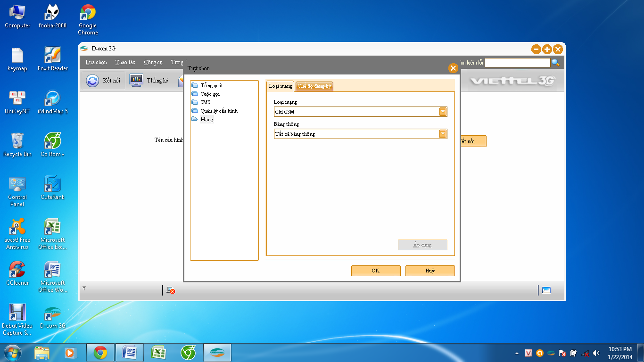The width and height of the screenshot is (644, 362).
Task: Open the Debut Video Capture desktop shortcut
Action: pos(17,320)
